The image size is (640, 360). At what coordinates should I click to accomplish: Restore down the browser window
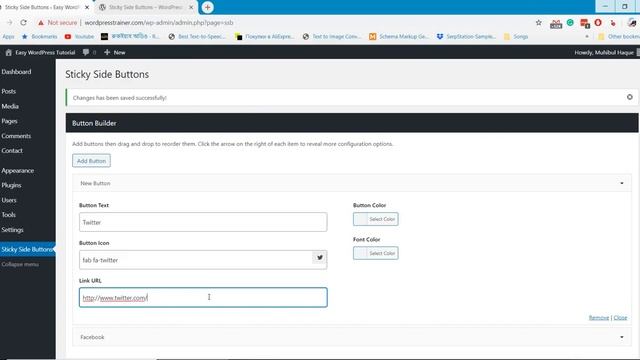click(x=624, y=7)
